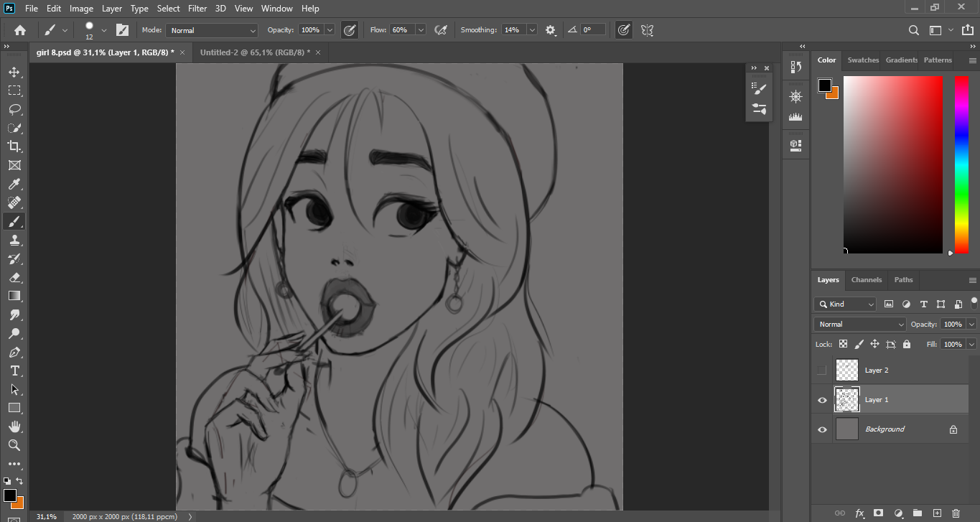Open the brush preset picker arrow
This screenshot has width=980, height=522.
[104, 30]
